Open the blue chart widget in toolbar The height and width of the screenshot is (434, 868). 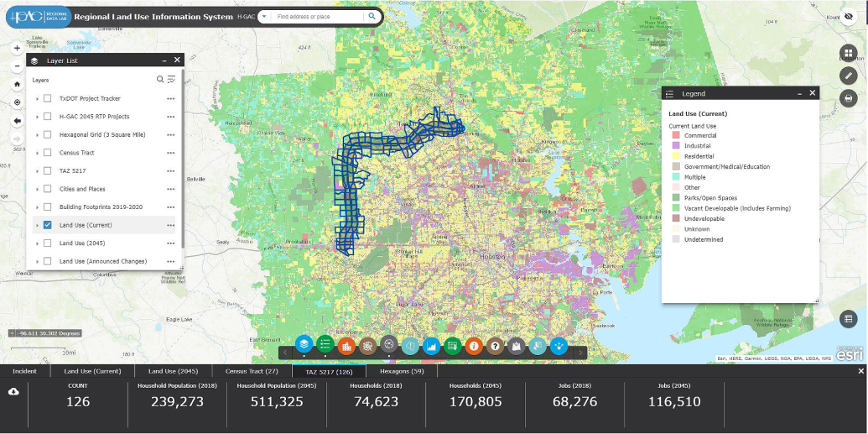click(x=431, y=347)
